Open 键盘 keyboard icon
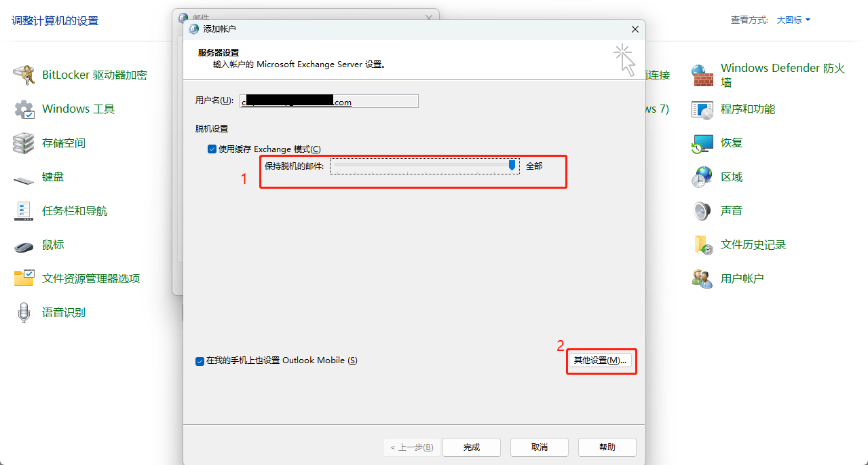Viewport: 868px width, 465px height. pos(24,178)
